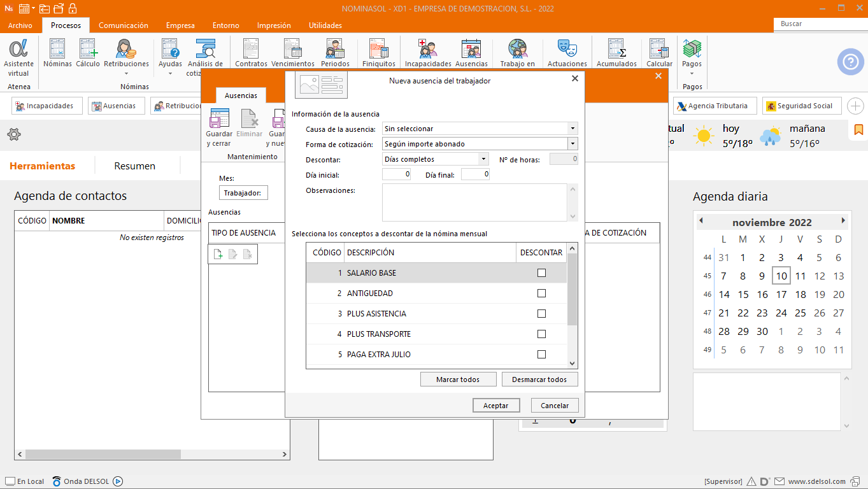Click the Aceptar button
Viewport: 868px width, 489px height.
(x=496, y=406)
